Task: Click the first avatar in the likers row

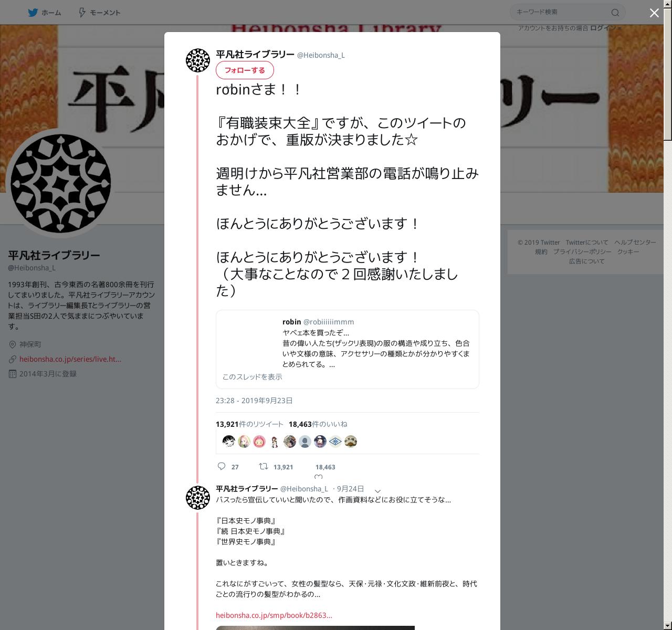Action: pyautogui.click(x=228, y=442)
